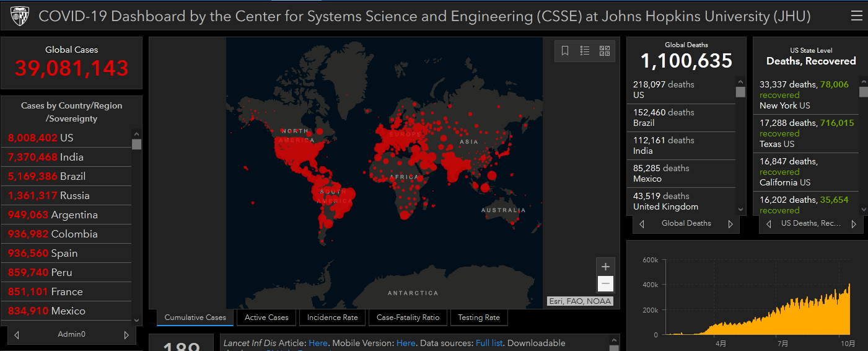Select New York US state entry
868x351 pixels.
pyautogui.click(x=807, y=95)
